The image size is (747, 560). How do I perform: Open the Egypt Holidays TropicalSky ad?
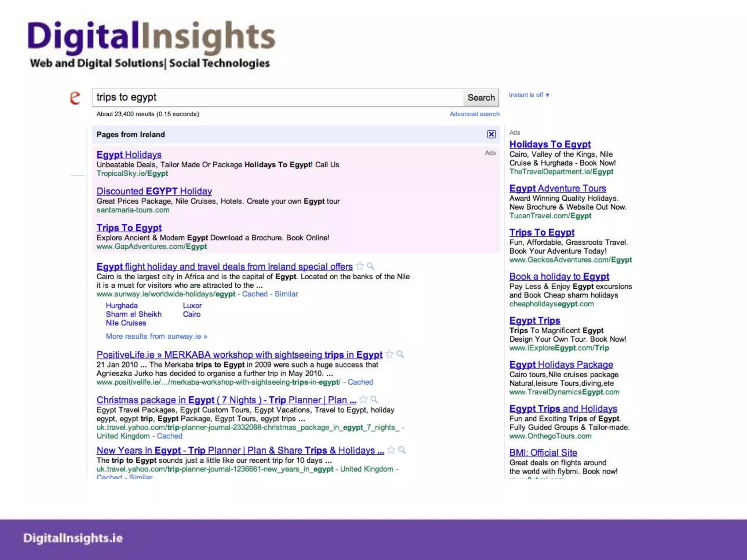(x=129, y=155)
